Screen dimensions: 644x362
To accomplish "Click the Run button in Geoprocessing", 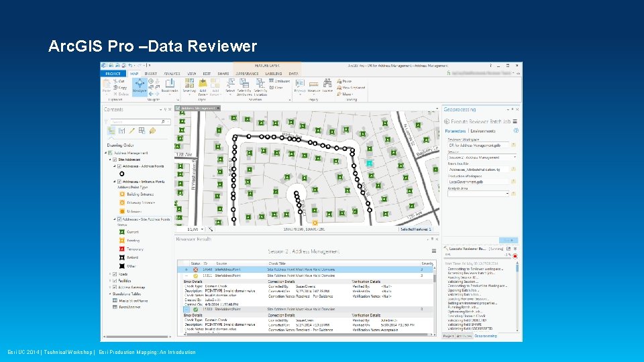I will click(x=508, y=240).
